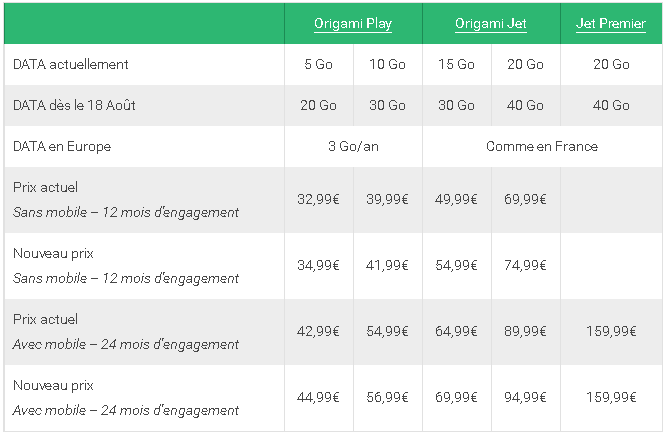Select the 89,99€ price cell
Image resolution: width=670 pixels, height=435 pixels.
[x=525, y=331]
